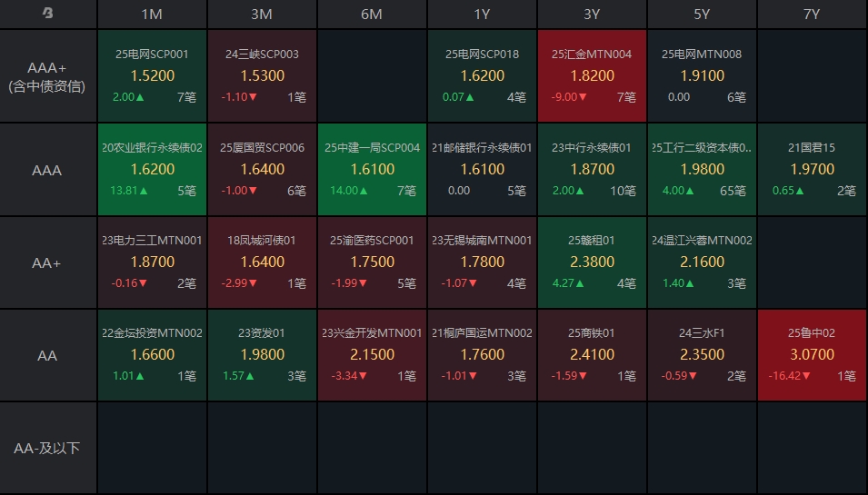Open the 25鲁中02 red cell

click(812, 355)
